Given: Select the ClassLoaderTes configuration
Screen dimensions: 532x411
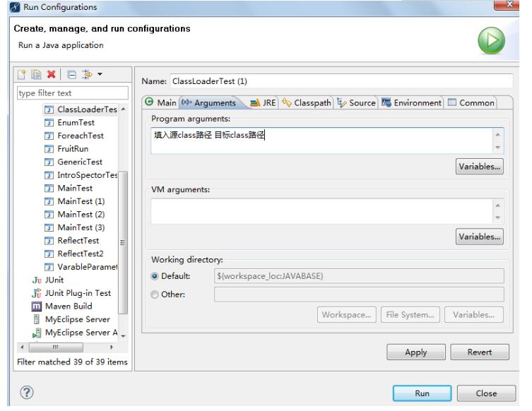Looking at the screenshot, I should point(81,109).
